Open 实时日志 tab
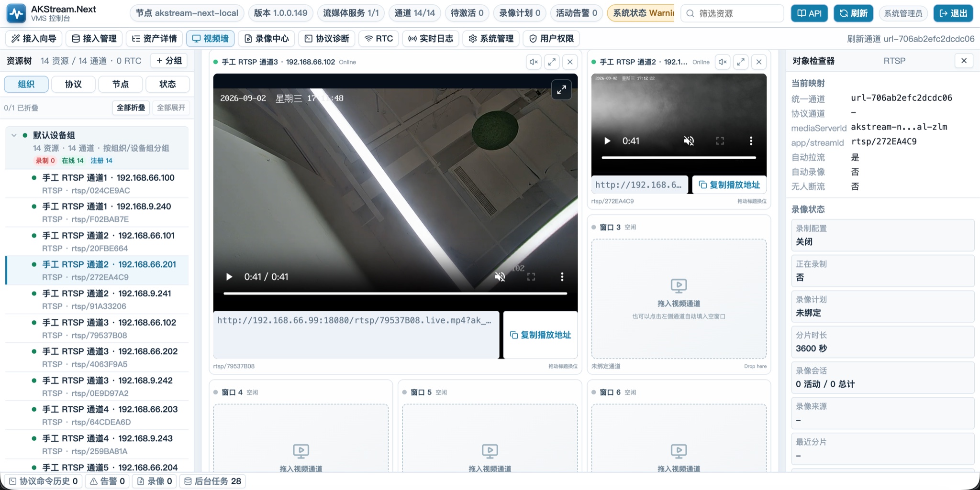This screenshot has width=980, height=490. (x=431, y=39)
